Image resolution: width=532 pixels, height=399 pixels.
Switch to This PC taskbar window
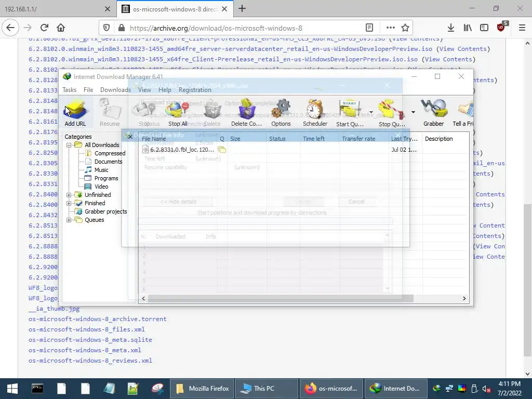(267, 389)
